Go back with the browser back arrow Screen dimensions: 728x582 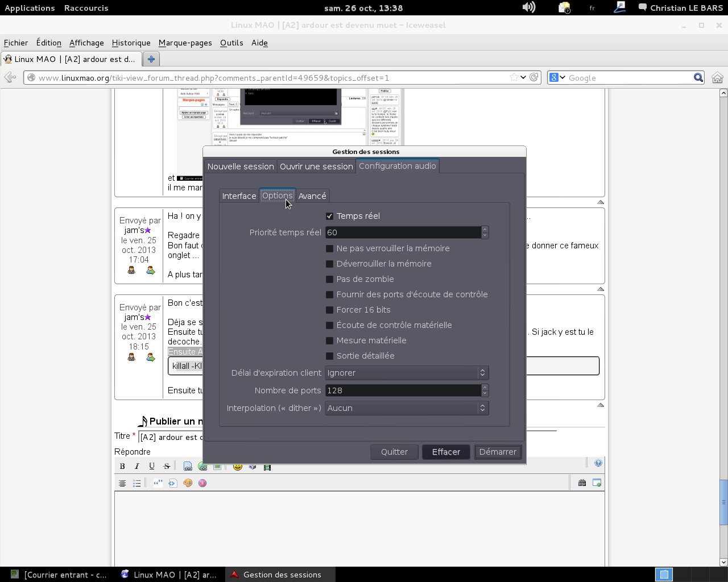tap(10, 78)
